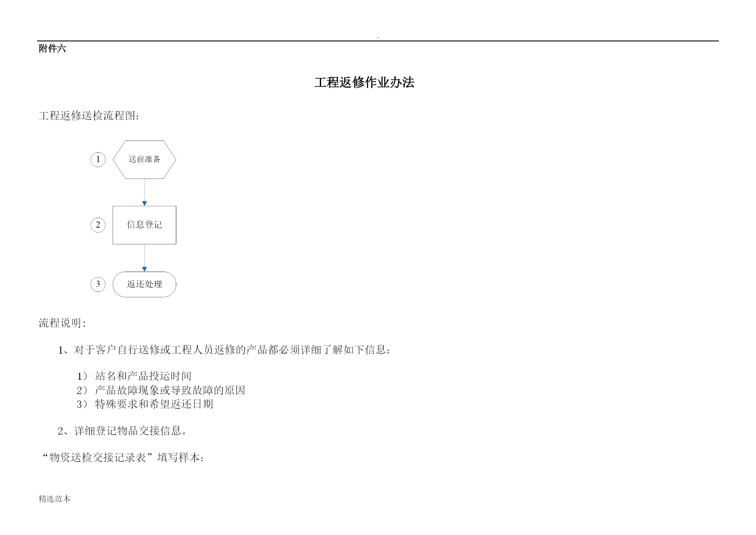Click the arrow between 送前准备 and 信息登记

coord(144,192)
